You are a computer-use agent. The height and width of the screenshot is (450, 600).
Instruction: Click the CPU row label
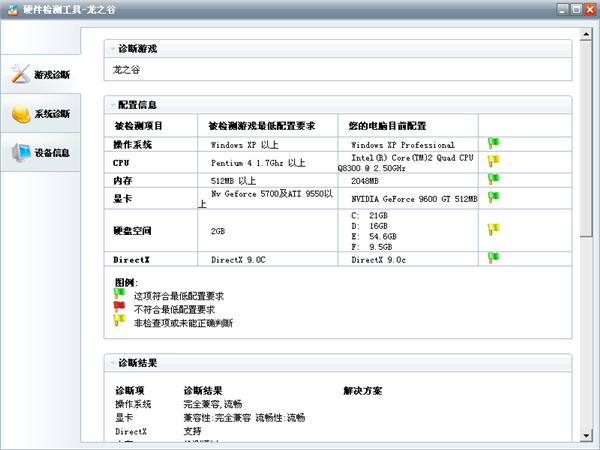point(121,163)
